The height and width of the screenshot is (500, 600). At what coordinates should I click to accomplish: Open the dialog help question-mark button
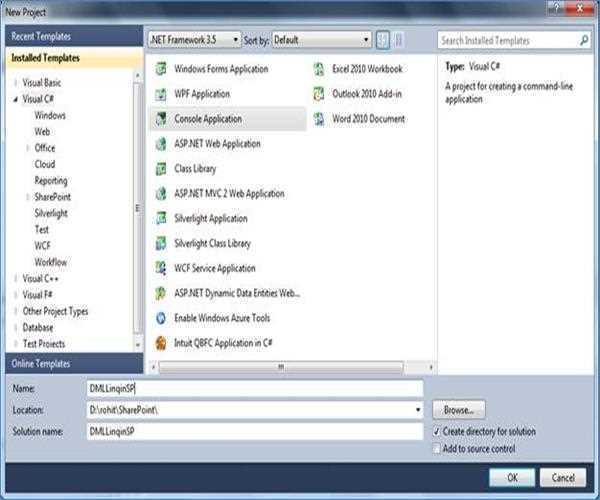click(x=557, y=8)
